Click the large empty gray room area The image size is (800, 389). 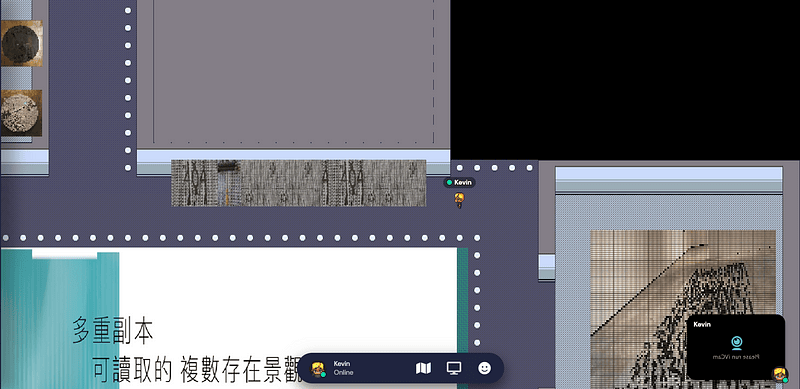(293, 71)
